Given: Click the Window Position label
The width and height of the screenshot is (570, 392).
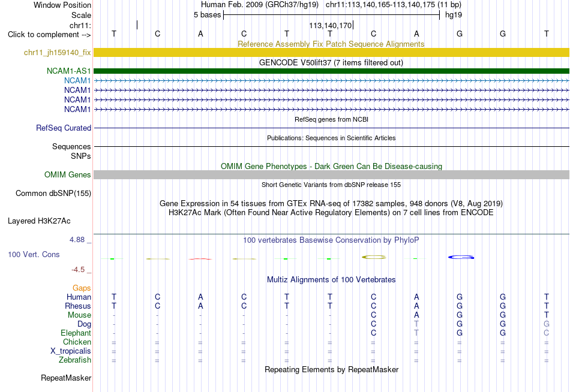Looking at the screenshot, I should coord(62,5).
